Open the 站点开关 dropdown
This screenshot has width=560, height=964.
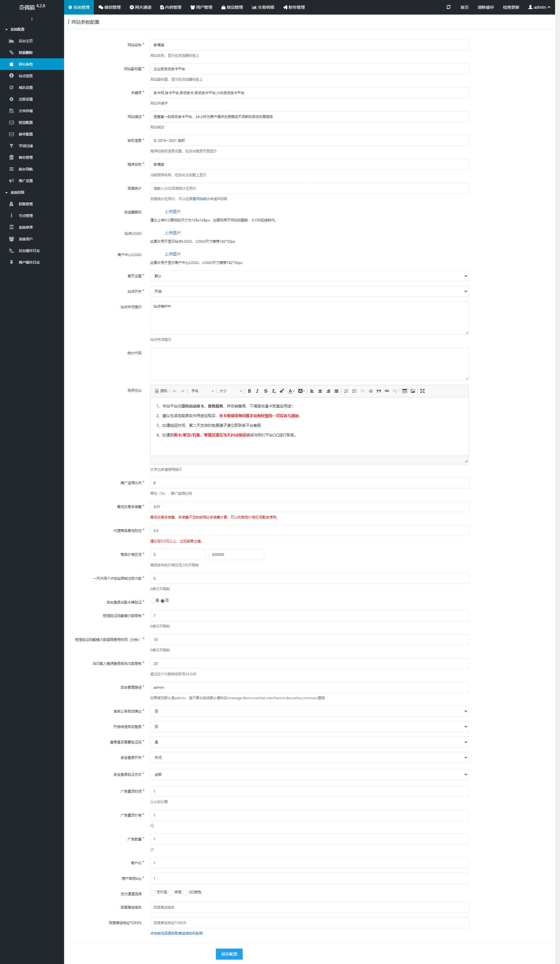pyautogui.click(x=309, y=292)
